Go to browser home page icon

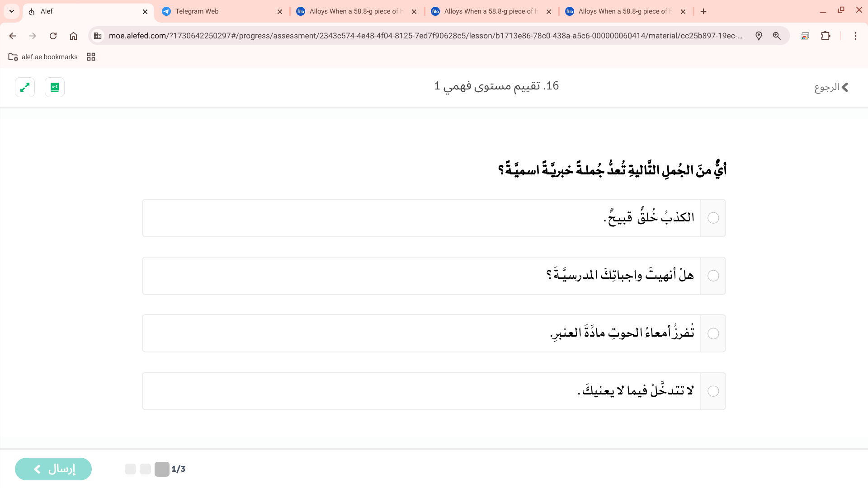click(73, 36)
